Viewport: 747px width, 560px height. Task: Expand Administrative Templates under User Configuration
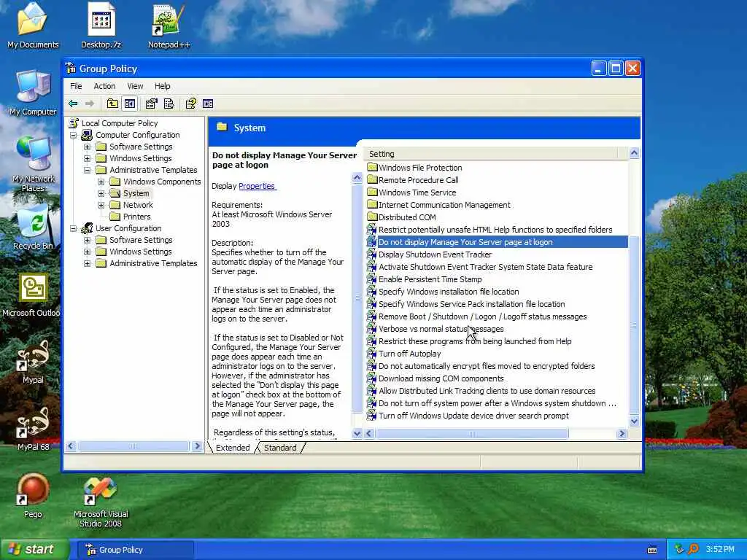click(88, 263)
